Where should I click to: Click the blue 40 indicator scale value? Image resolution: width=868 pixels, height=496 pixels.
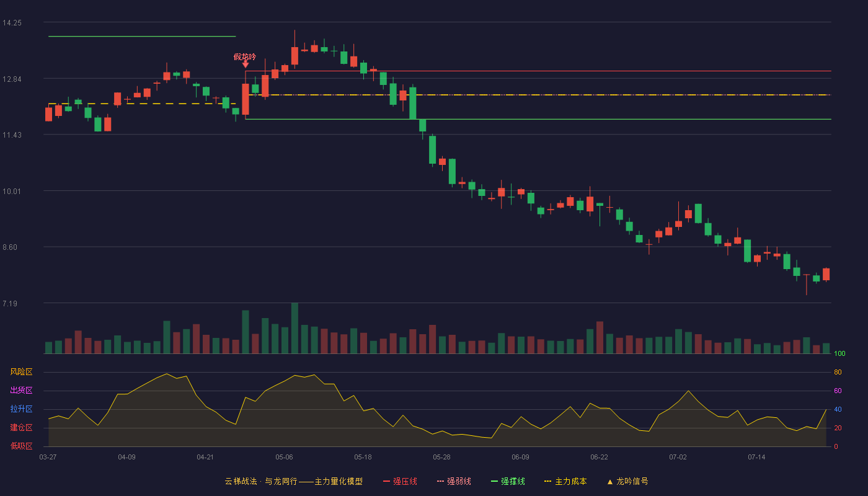(x=838, y=409)
